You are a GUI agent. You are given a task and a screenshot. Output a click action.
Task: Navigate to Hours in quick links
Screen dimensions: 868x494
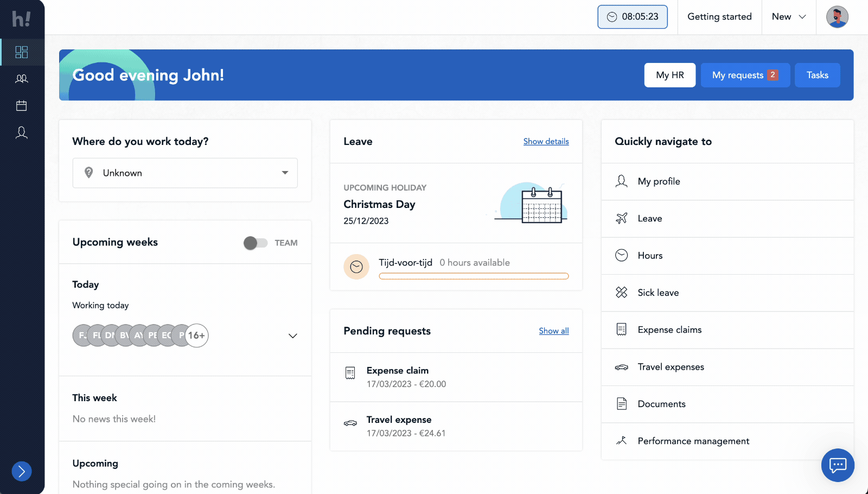[x=727, y=256]
